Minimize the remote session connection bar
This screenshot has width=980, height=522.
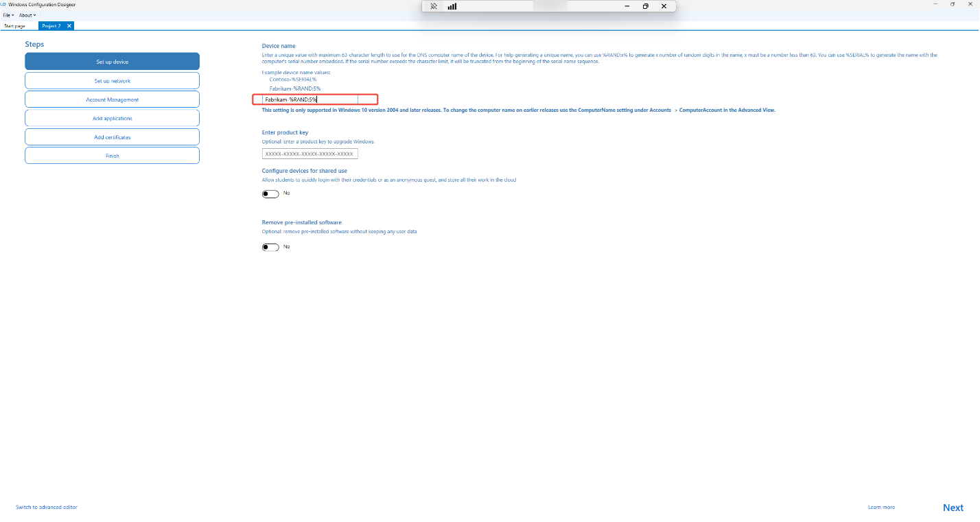627,6
